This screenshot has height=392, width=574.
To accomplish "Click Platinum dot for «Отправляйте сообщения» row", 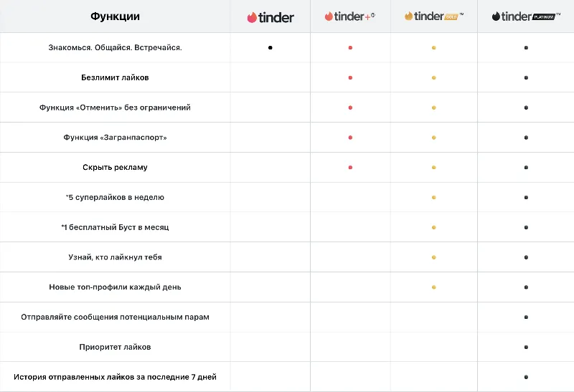I will 526,317.
